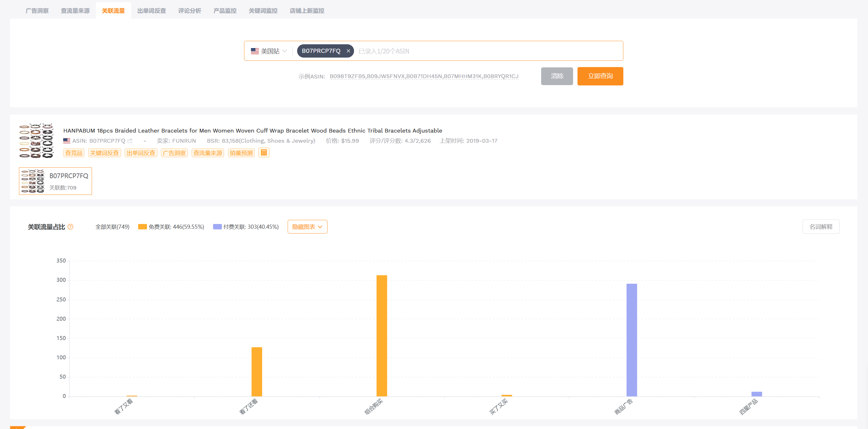
Task: Click the 隐藏图表 dropdown button
Action: click(x=307, y=227)
